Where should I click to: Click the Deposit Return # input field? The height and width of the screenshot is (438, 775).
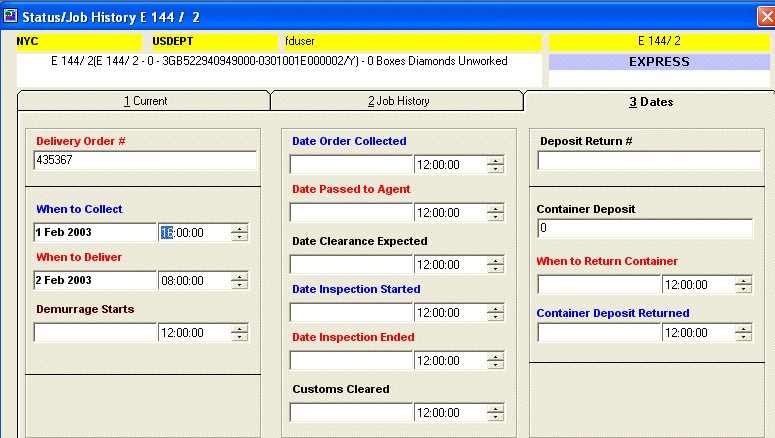point(649,160)
